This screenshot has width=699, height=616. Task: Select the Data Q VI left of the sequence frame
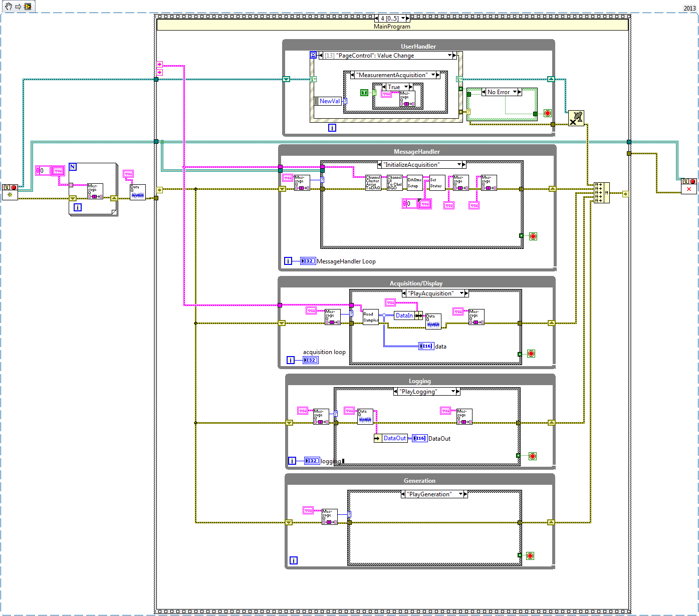coord(137,192)
